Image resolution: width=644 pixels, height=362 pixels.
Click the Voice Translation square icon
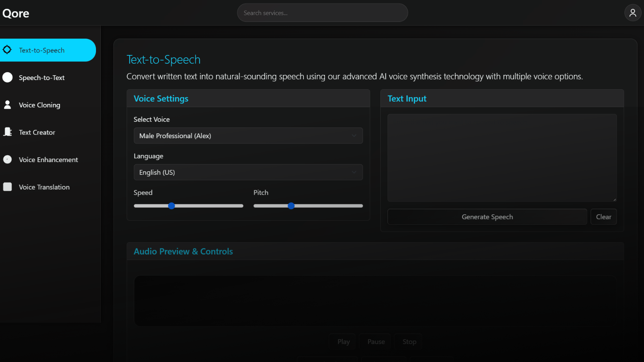8,187
